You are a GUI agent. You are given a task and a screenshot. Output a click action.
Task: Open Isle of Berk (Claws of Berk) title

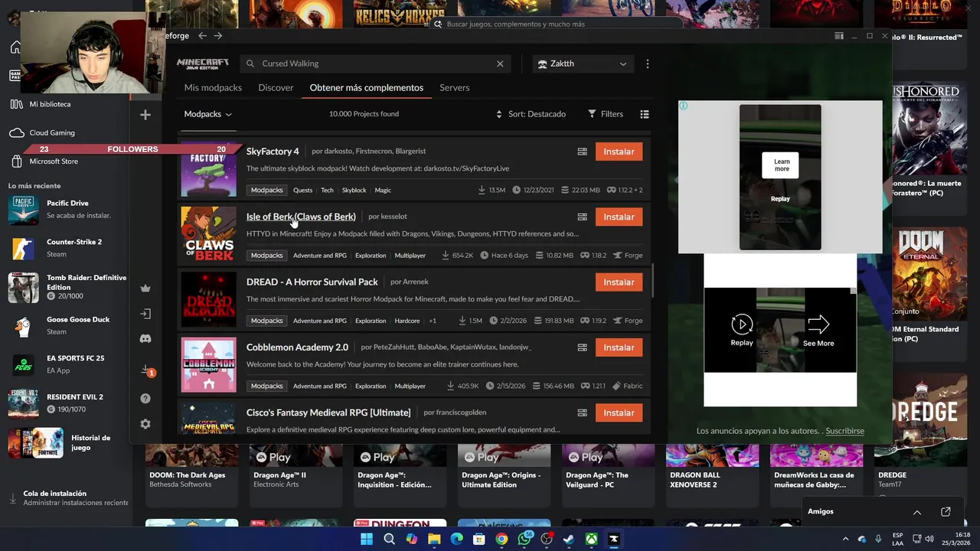pos(301,217)
